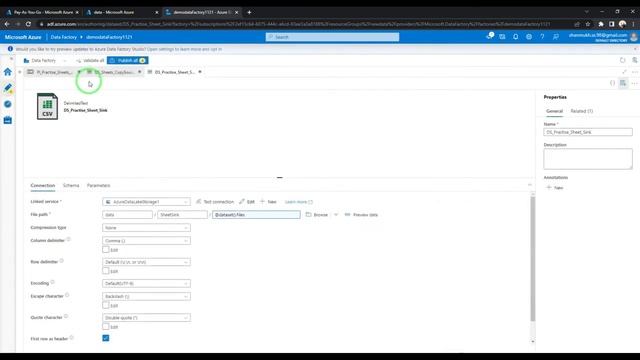
Task: Open the Escape character dropdown
Action: click(146, 296)
